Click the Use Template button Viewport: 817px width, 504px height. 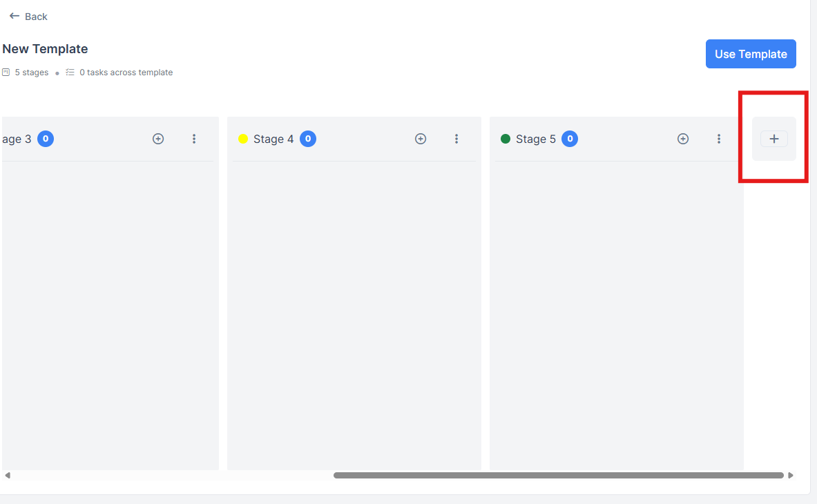point(751,54)
